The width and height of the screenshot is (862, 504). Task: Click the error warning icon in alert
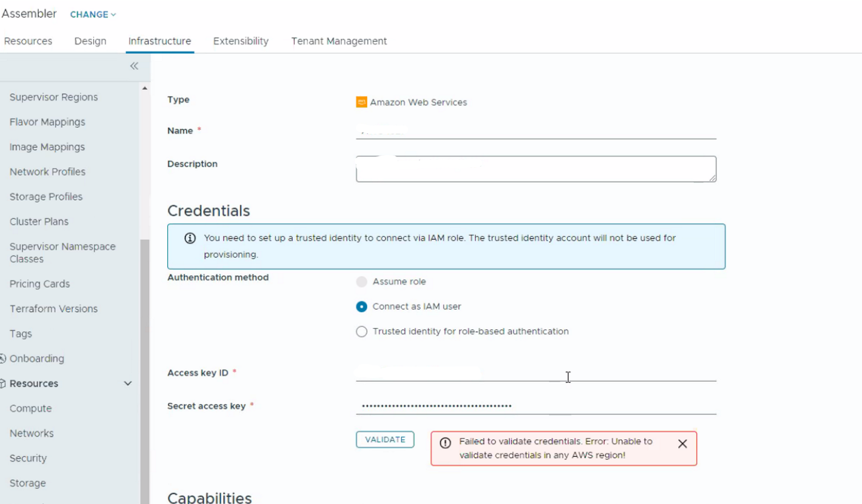(x=446, y=442)
